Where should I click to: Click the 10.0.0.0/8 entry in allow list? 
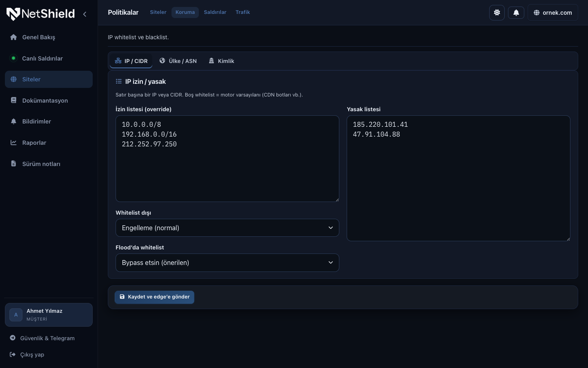pos(141,124)
